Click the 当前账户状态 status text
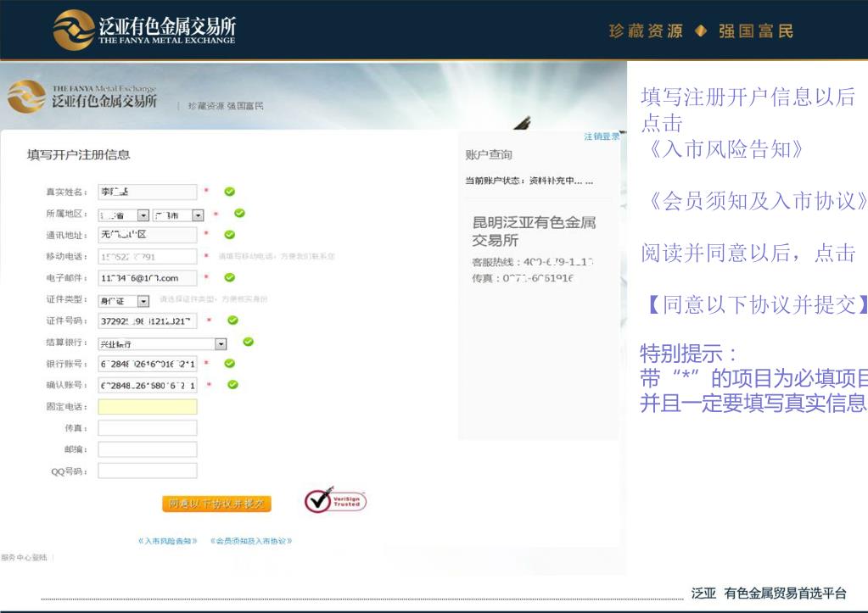868x613 pixels. pyautogui.click(x=529, y=181)
